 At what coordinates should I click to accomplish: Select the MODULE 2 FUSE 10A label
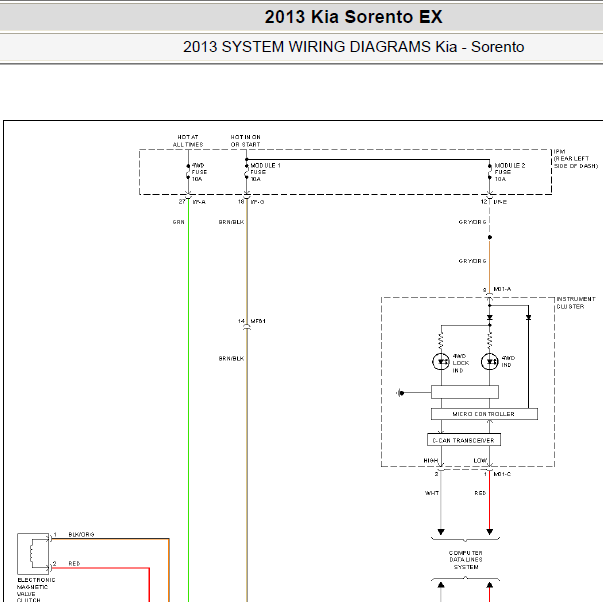point(510,172)
